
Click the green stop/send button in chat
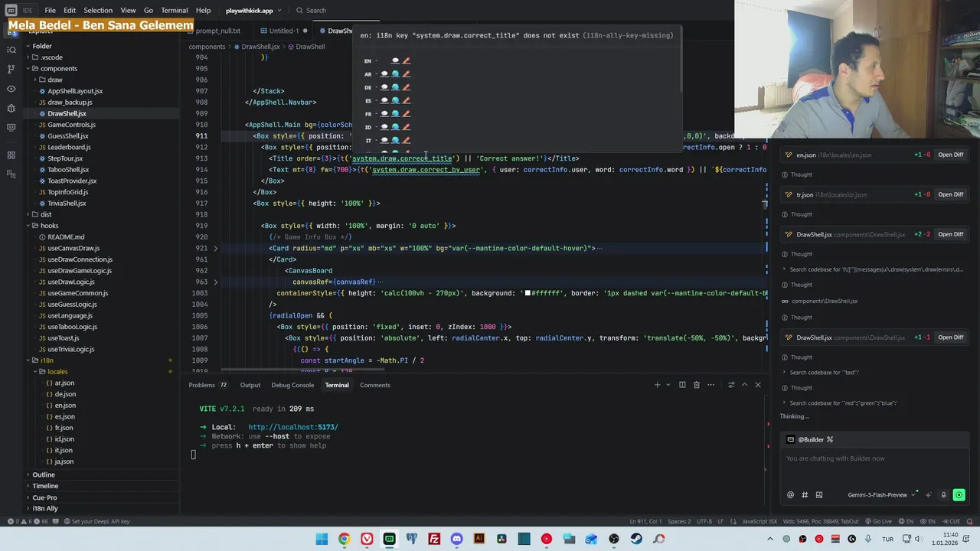[959, 495]
